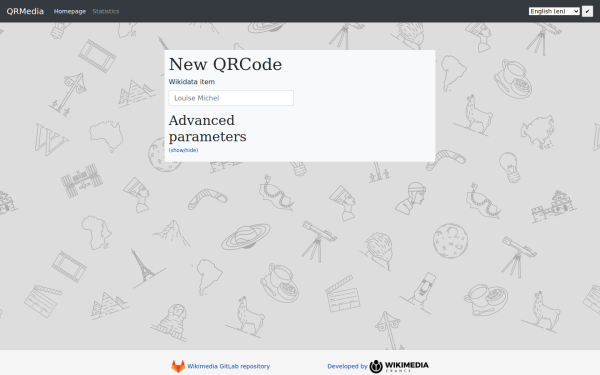Go to the Homepage nav item
Viewport: 600px width, 375px height.
pyautogui.click(x=70, y=11)
